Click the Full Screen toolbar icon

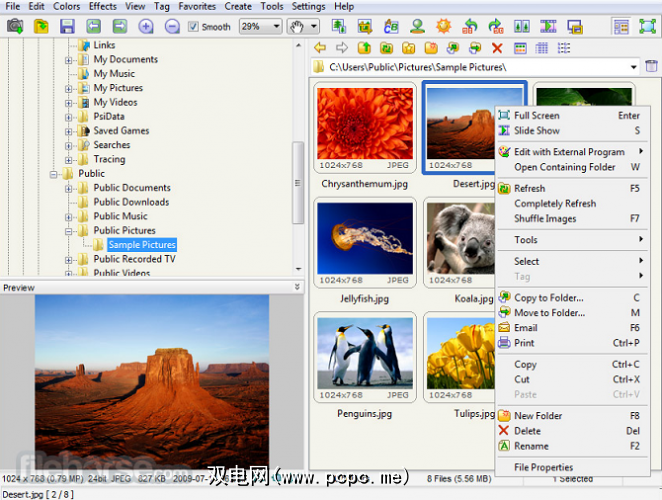click(647, 26)
